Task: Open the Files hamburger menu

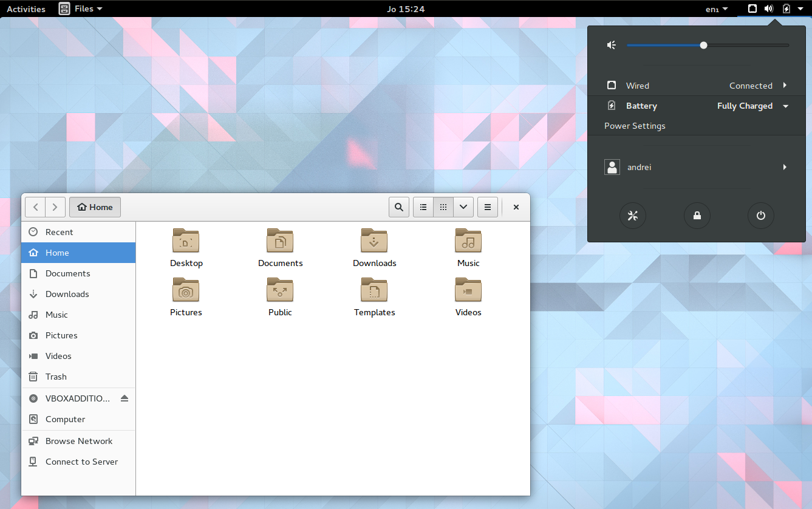Action: pyautogui.click(x=487, y=207)
